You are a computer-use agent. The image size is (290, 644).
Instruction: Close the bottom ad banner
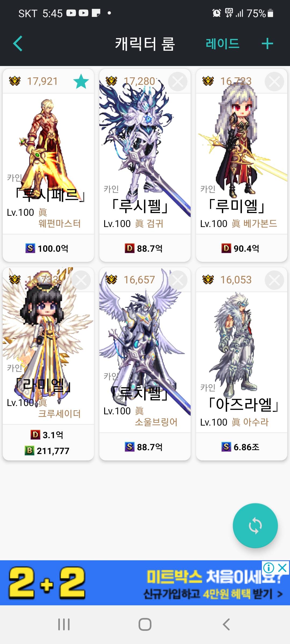coord(283,568)
